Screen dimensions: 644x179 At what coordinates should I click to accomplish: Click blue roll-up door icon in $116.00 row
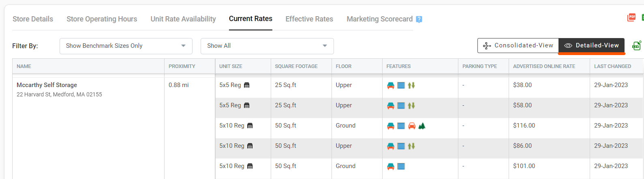[401, 126]
